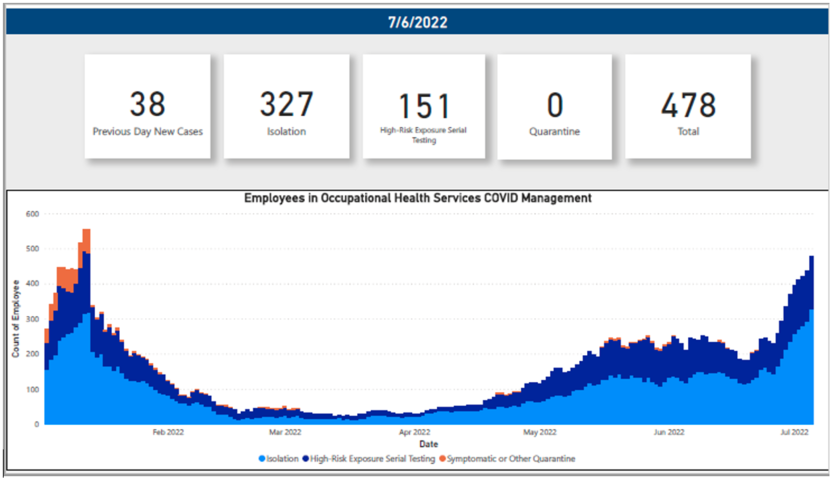Click the orange peak of the January spike

click(x=86, y=235)
